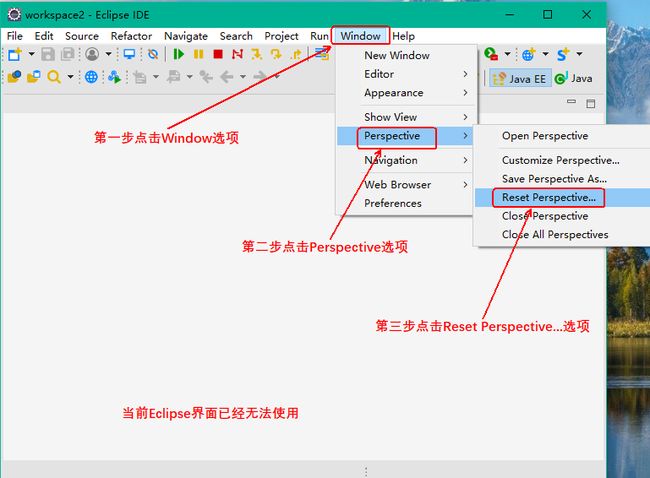
Task: Click the Window menu in menu bar
Action: pyautogui.click(x=361, y=36)
